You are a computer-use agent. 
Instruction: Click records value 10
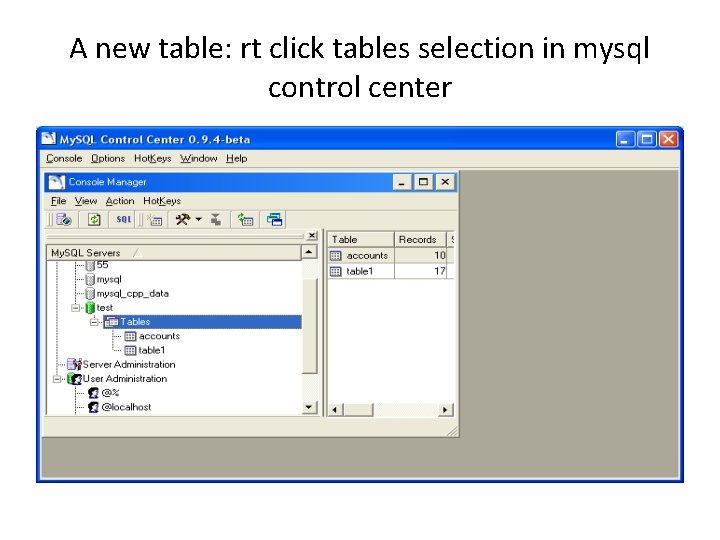[439, 255]
